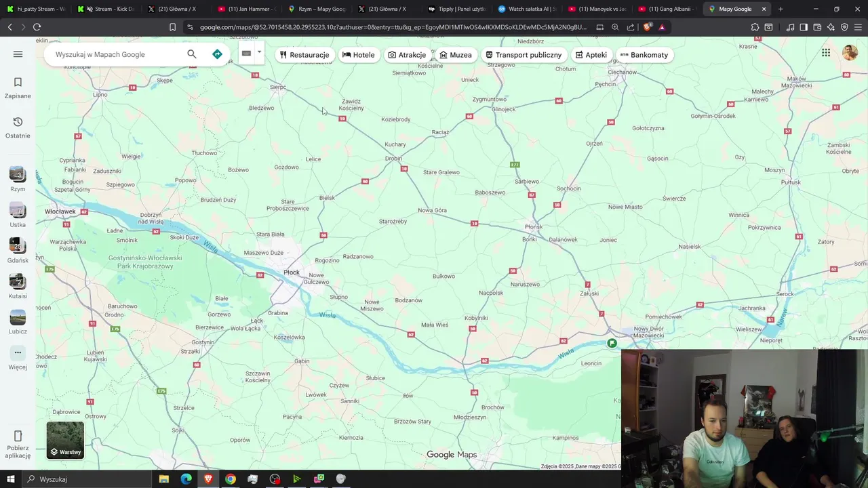Open recent Ustka place thumbnail

[18, 210]
